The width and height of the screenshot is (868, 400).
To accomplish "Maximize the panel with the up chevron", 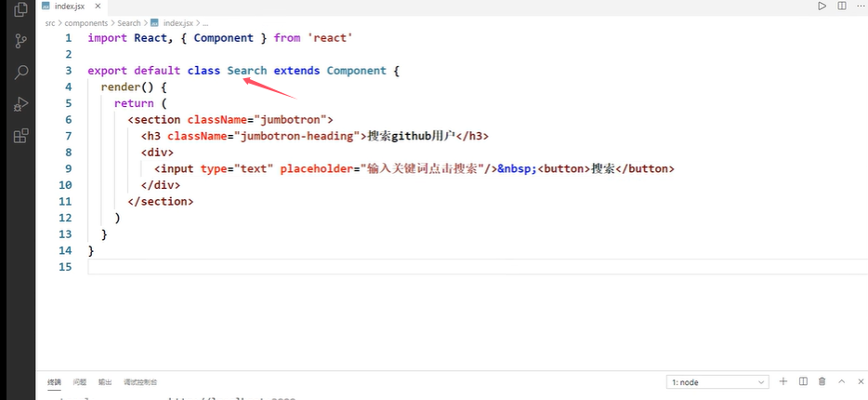I will [x=841, y=381].
